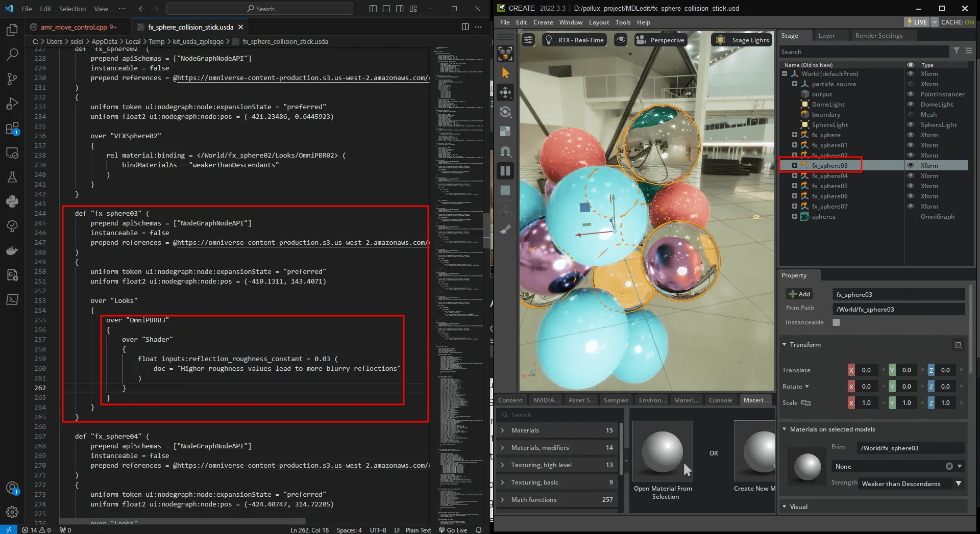Select the Scale tool
Viewport: 980px width, 534px height.
coord(506,131)
